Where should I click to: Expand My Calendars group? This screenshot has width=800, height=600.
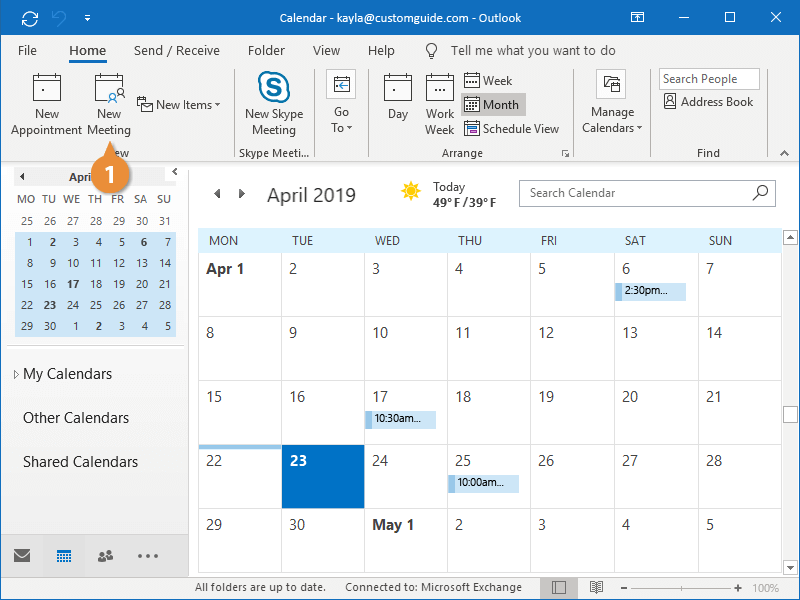coord(16,374)
